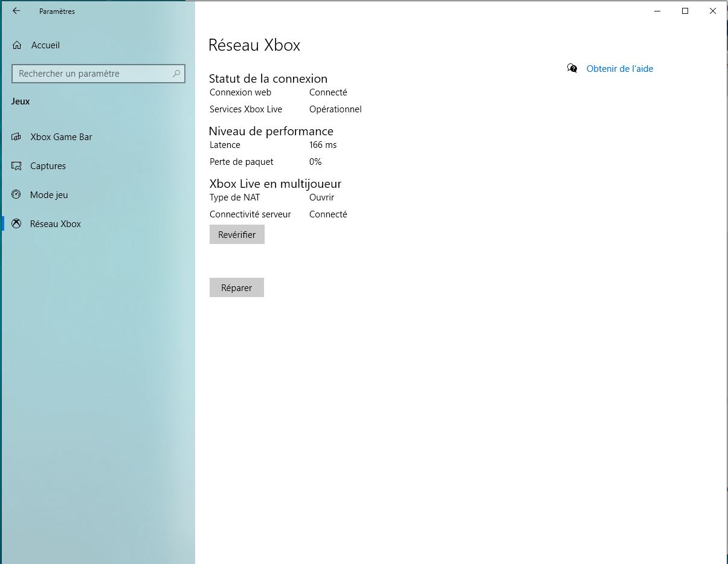Click the Connexion web label

pyautogui.click(x=240, y=92)
